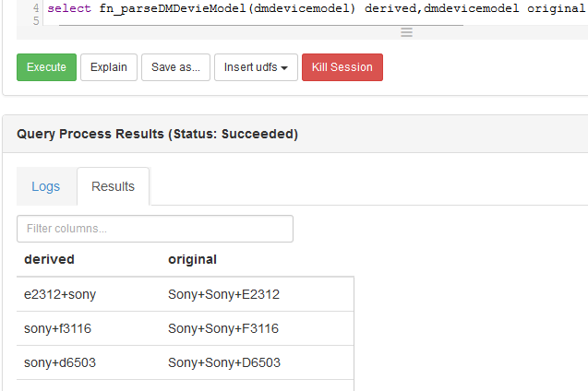Select the Sony+Sony+D6503 cell

tap(224, 362)
